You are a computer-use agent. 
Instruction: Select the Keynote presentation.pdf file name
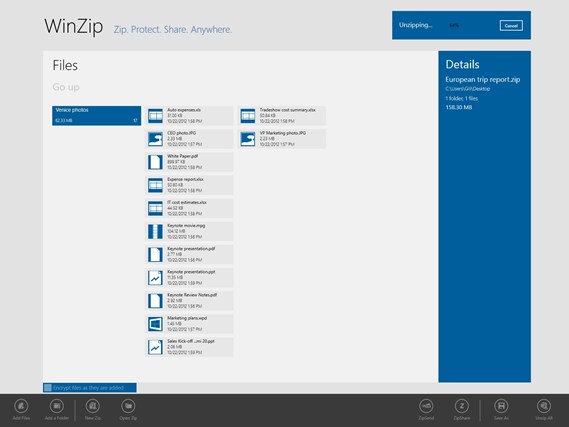[x=191, y=249]
